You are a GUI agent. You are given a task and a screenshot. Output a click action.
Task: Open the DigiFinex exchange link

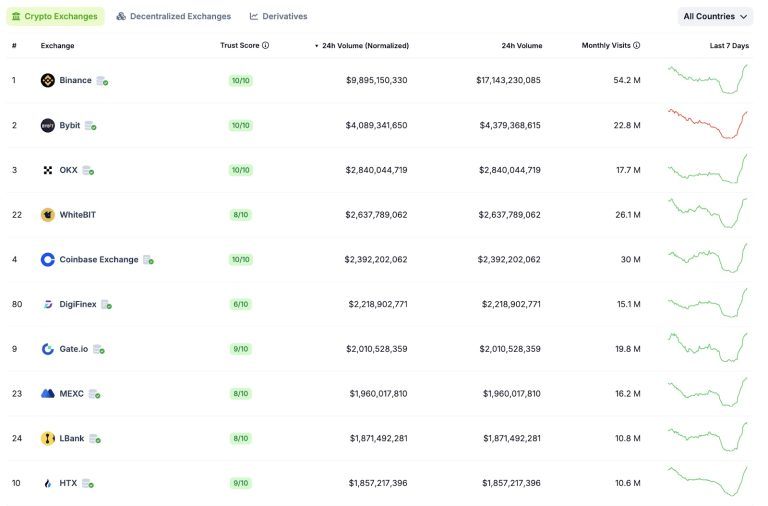[78, 304]
